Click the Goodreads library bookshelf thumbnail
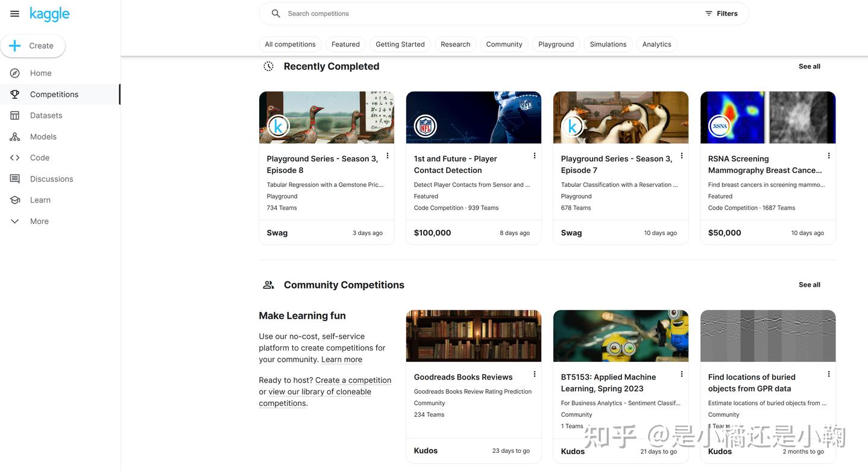Image resolution: width=868 pixels, height=471 pixels. [474, 336]
